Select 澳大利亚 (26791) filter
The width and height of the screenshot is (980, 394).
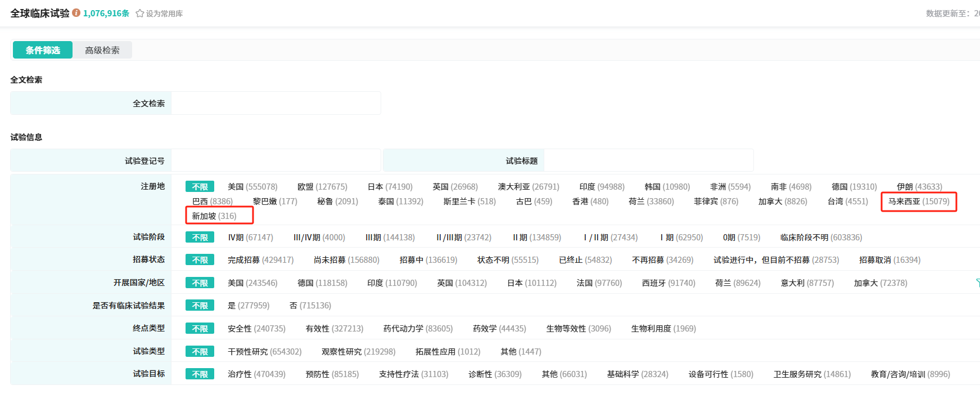tap(529, 187)
